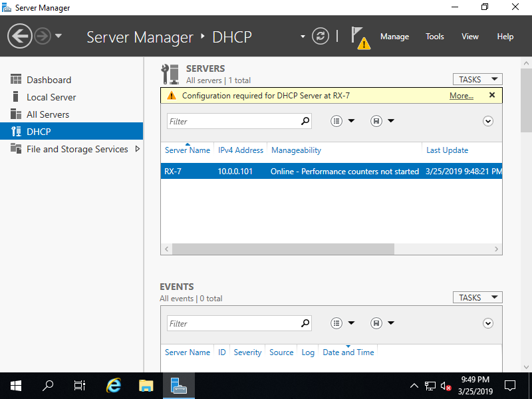
Task: Open taskbar search magnifier
Action: coord(48,386)
